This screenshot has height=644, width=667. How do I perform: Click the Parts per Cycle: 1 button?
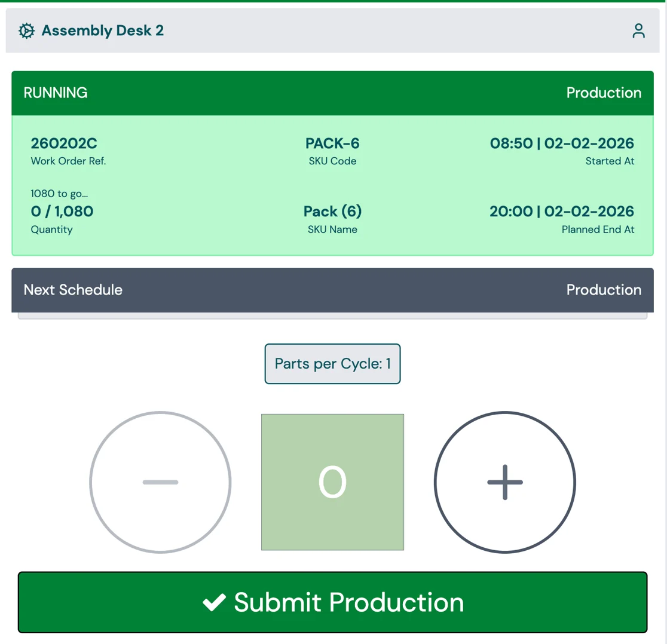(332, 363)
